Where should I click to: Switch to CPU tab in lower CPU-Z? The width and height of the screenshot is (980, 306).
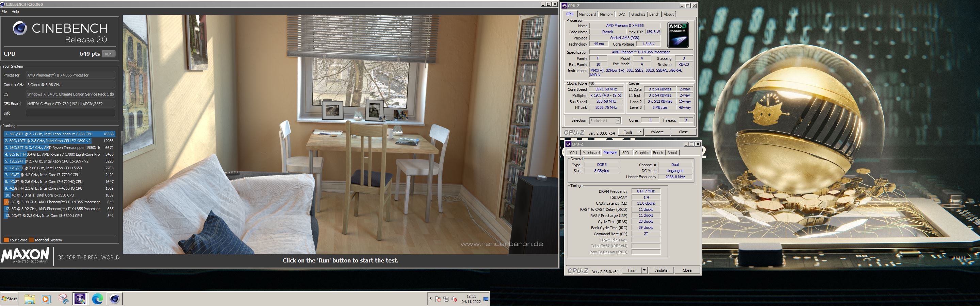[x=573, y=153]
